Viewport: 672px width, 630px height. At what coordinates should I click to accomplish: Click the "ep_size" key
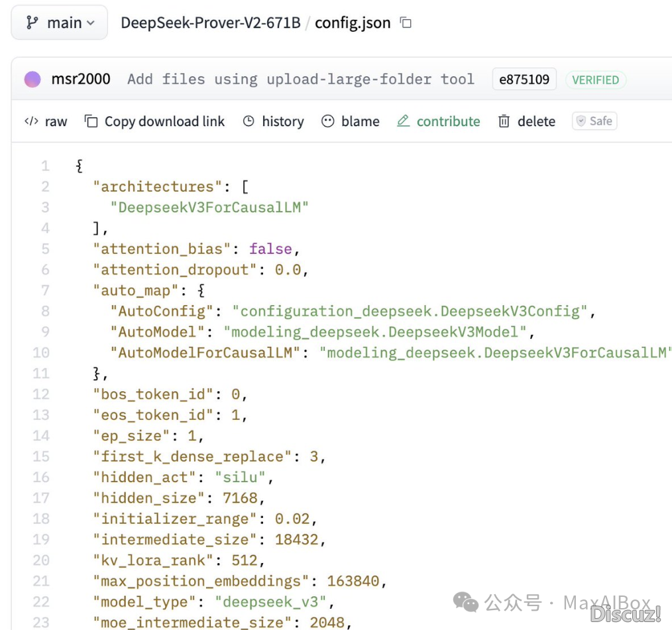131,436
